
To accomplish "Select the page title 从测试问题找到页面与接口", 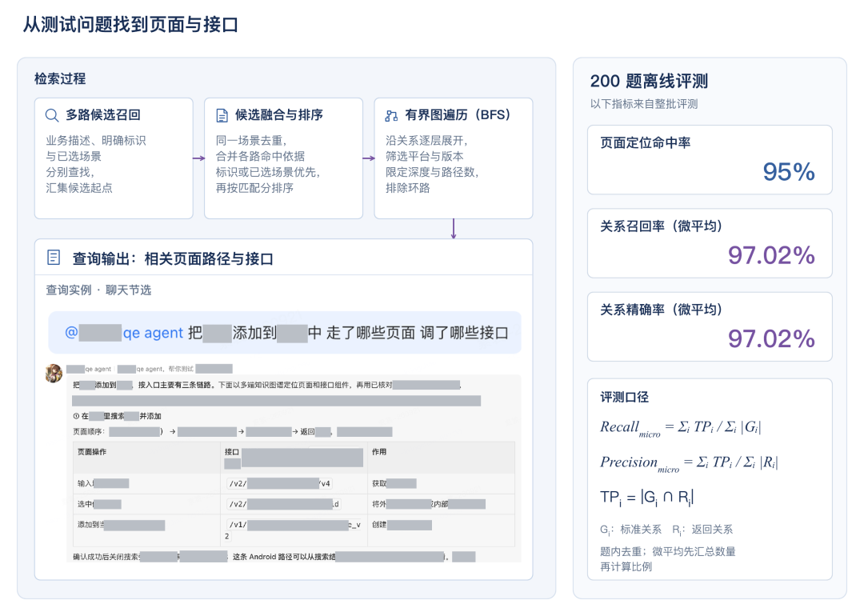I will pyautogui.click(x=130, y=25).
